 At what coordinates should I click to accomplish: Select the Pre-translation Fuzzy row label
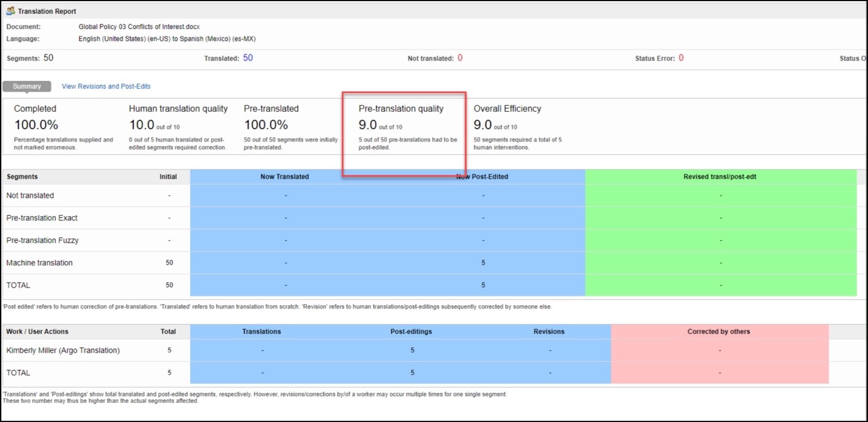42,240
